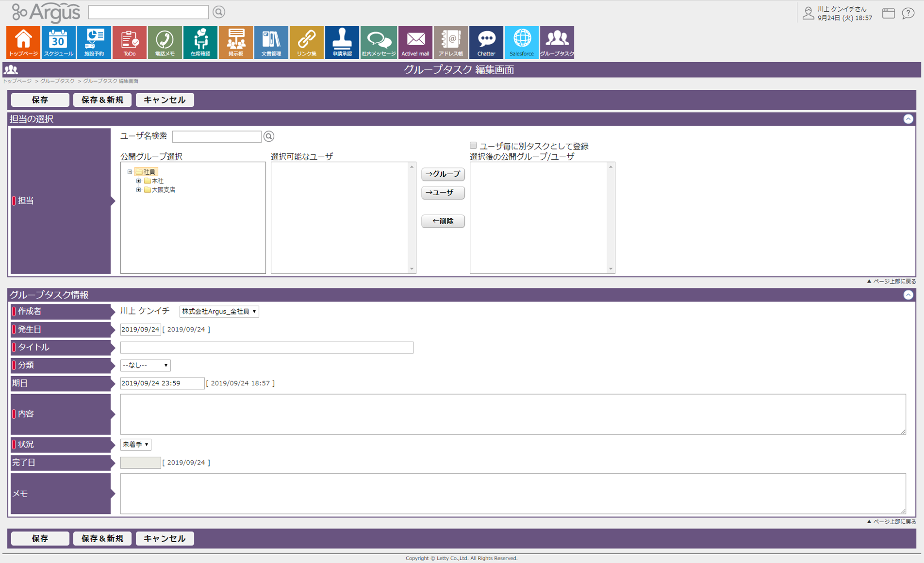Select the 社員 folder in tree
The width and height of the screenshot is (924, 563).
coord(146,172)
